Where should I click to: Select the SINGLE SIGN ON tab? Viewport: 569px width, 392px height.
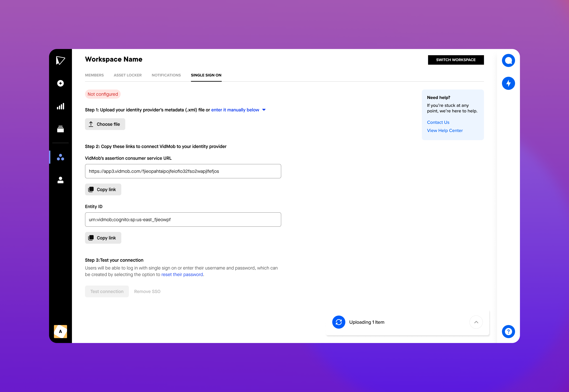pyautogui.click(x=206, y=75)
